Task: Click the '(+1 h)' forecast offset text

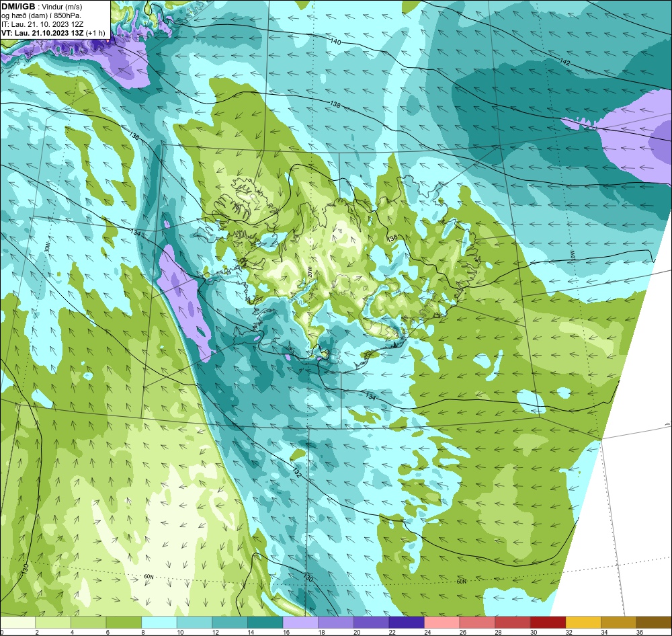Action: 95,33
